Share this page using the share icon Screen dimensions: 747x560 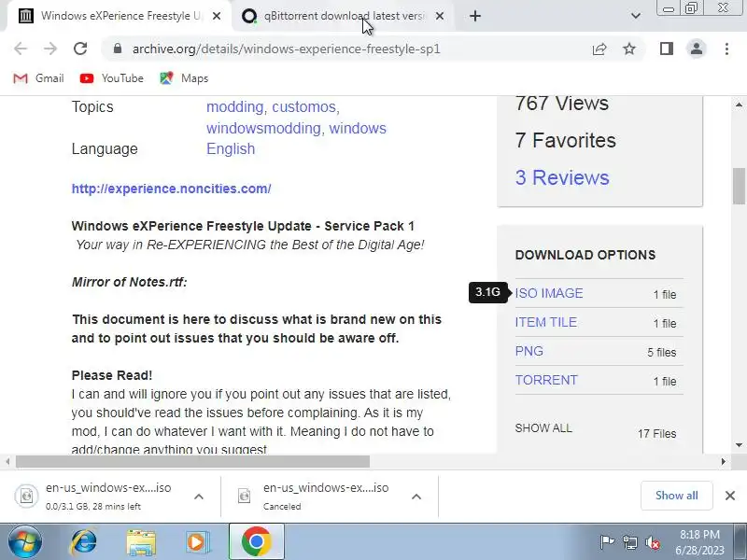599,49
